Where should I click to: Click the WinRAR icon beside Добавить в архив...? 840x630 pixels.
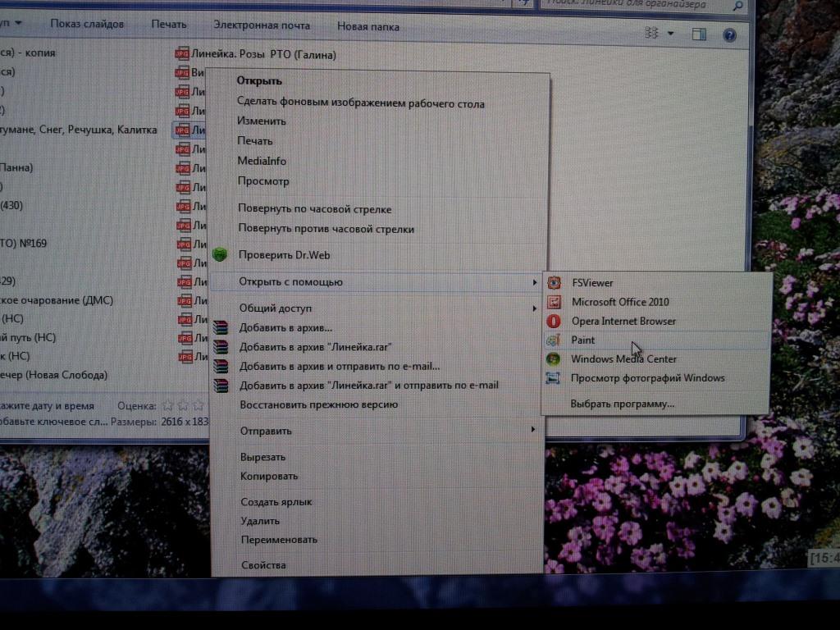point(219,327)
